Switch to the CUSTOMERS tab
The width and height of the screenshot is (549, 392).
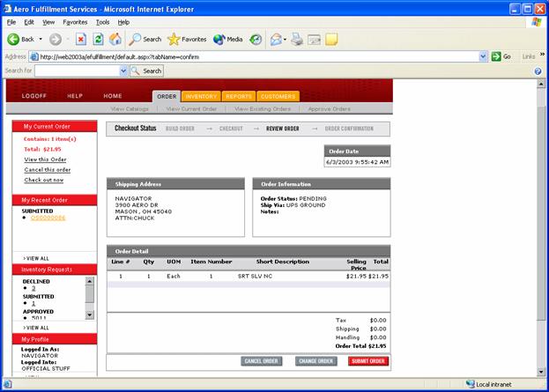(x=278, y=96)
